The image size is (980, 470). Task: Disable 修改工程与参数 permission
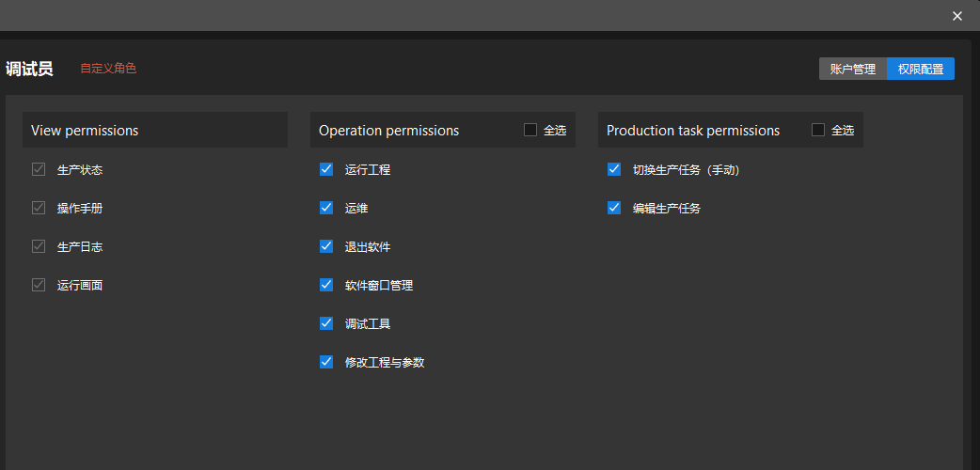tap(326, 362)
